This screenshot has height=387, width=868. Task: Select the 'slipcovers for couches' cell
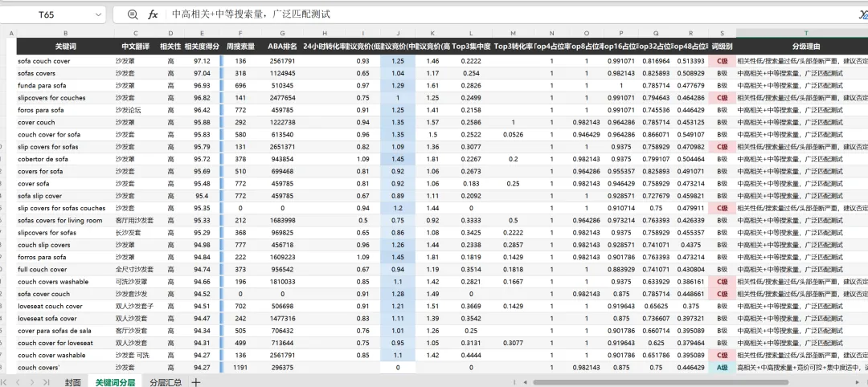click(x=65, y=98)
